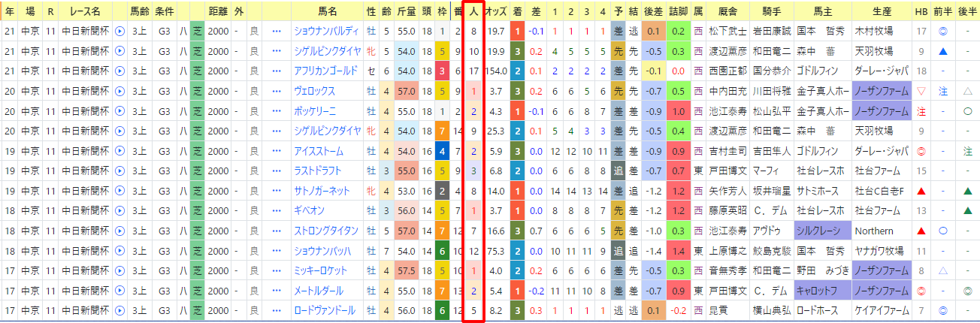Click the ◎ second-half mark in メートルダール row
980x323 pixels.
(x=967, y=291)
